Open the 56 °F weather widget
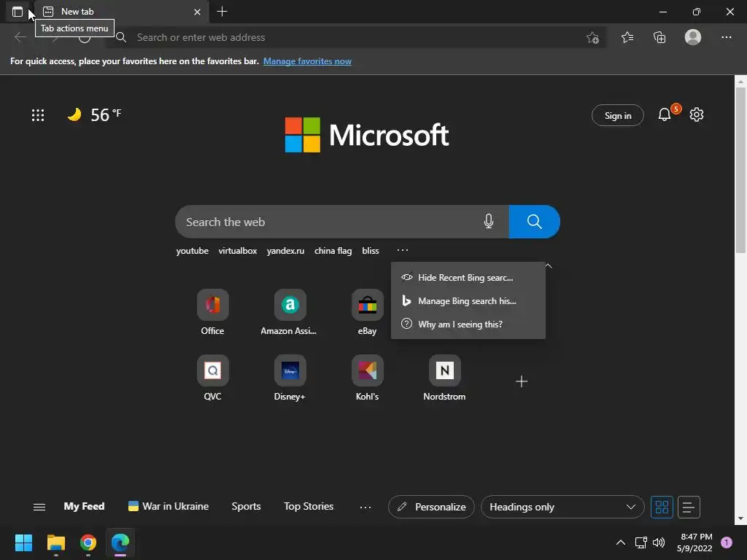Image resolution: width=747 pixels, height=560 pixels. click(94, 114)
